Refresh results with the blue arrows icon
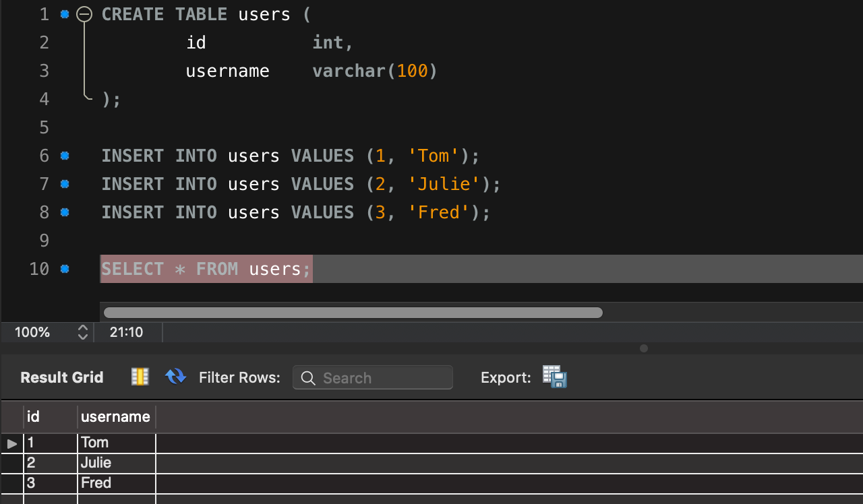Viewport: 863px width, 504px height. pos(175,377)
